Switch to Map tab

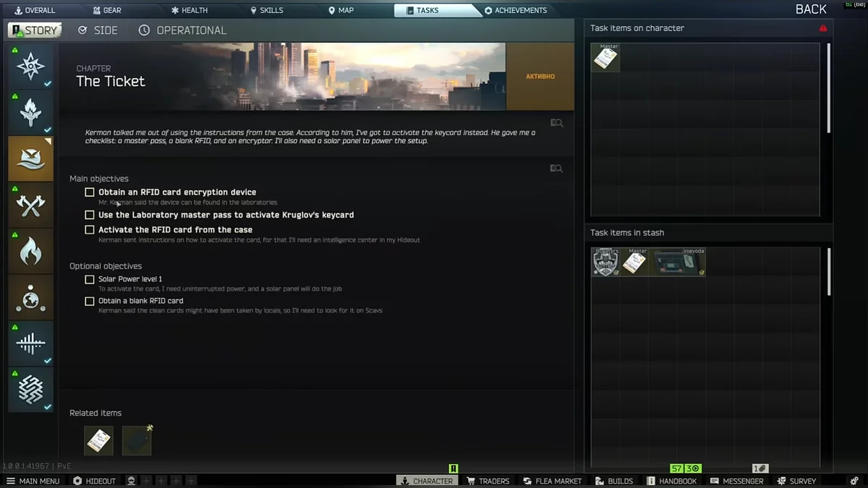pyautogui.click(x=341, y=10)
